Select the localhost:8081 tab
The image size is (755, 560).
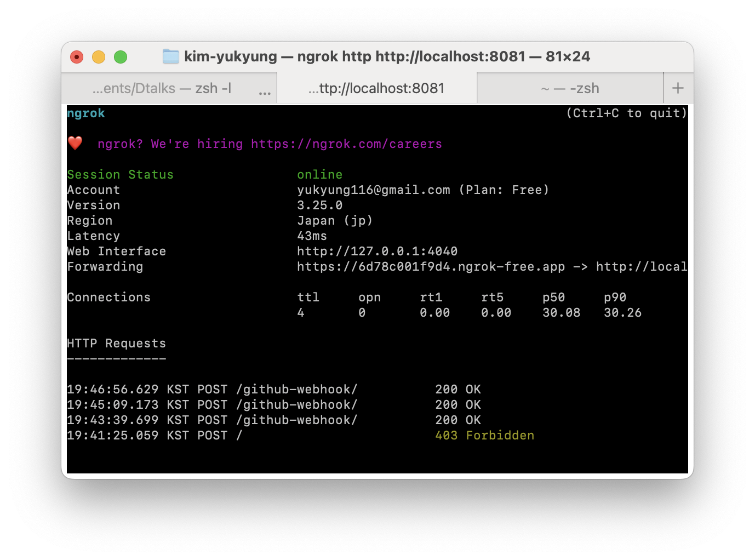(x=377, y=88)
